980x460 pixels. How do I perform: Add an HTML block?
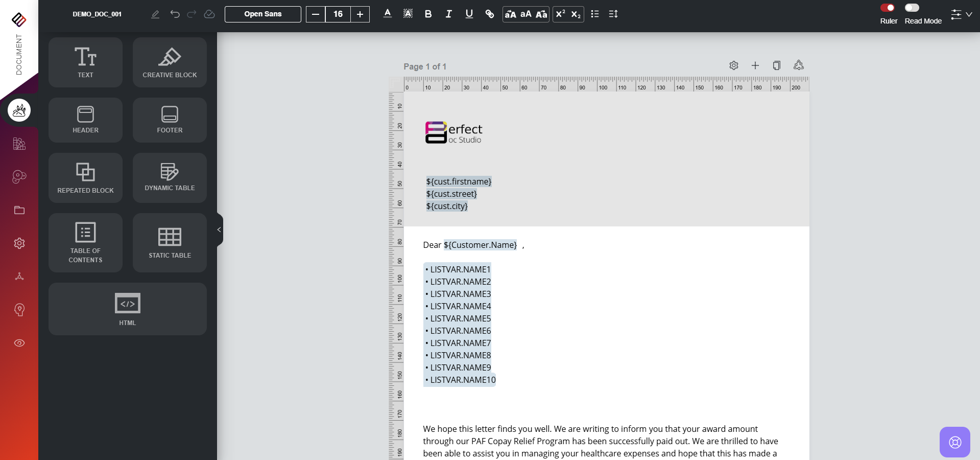click(127, 309)
